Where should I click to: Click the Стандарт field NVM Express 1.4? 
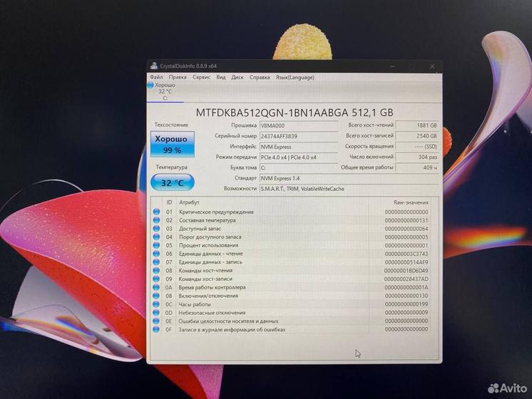[x=349, y=178]
